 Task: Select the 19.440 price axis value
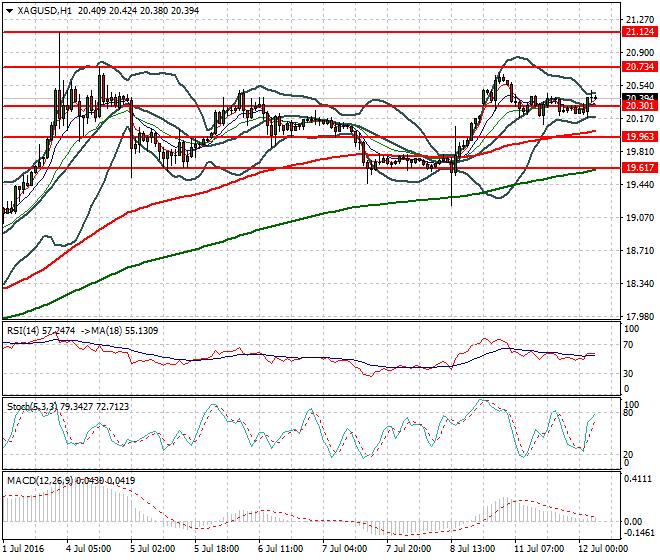point(640,184)
